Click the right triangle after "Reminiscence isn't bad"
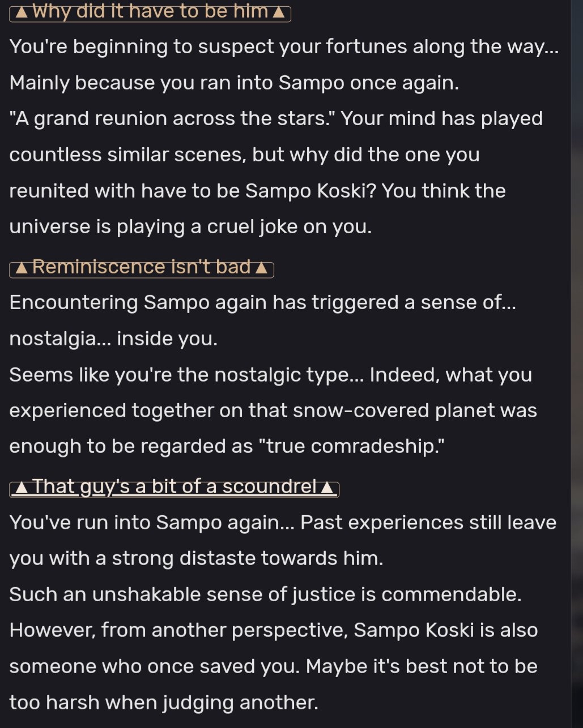583x728 pixels. click(x=261, y=268)
